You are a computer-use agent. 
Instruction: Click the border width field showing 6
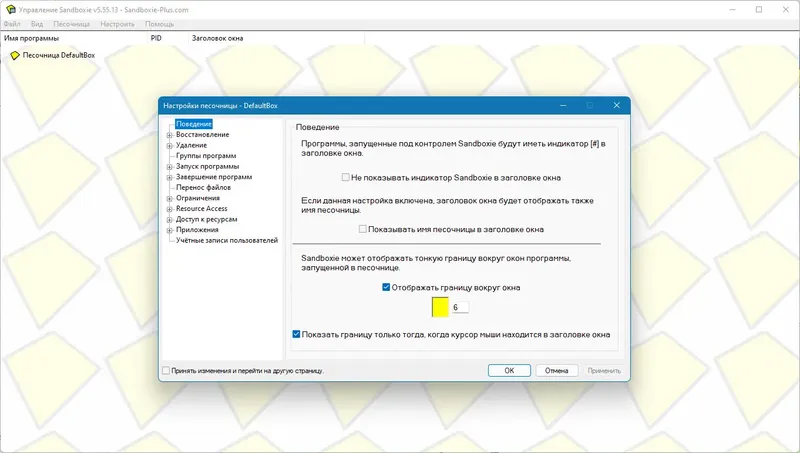click(460, 307)
